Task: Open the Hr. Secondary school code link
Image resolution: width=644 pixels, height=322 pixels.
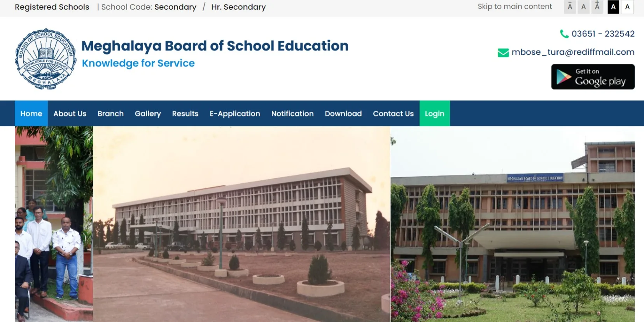Action: point(238,7)
